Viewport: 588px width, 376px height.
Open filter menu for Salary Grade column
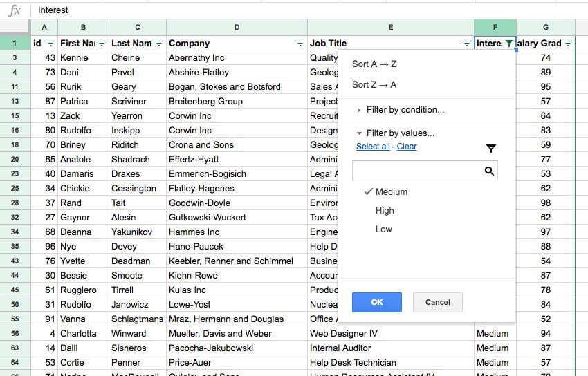pyautogui.click(x=568, y=44)
